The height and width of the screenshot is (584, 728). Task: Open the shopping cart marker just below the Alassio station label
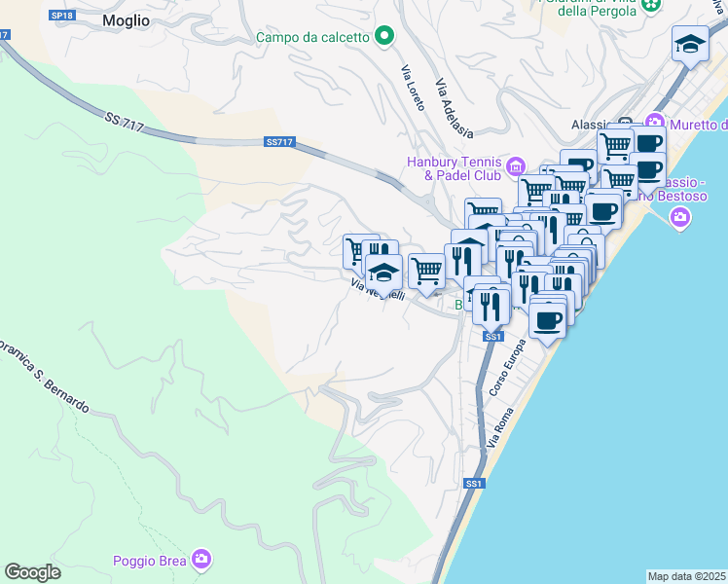click(615, 145)
